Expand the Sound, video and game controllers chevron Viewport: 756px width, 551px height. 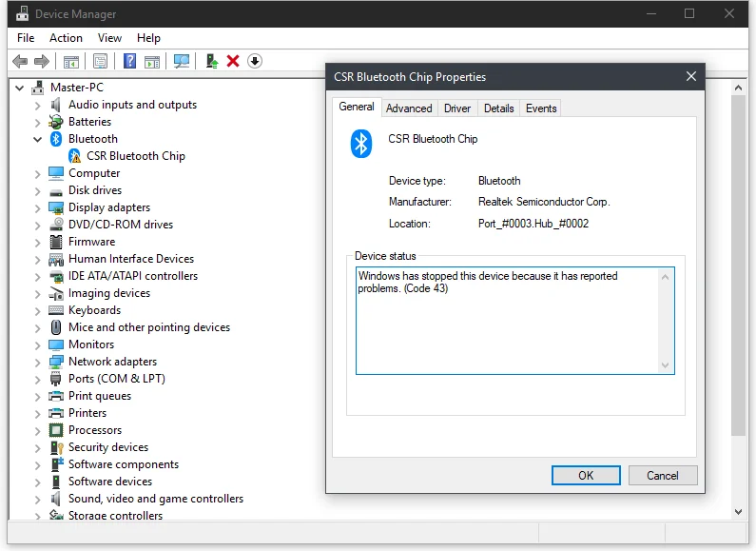[x=38, y=499]
